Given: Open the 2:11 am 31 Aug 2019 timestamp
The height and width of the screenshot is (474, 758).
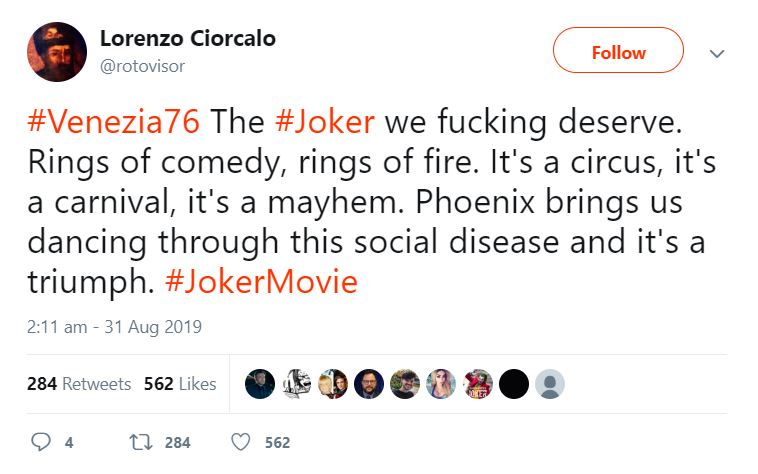Looking at the screenshot, I should [x=114, y=327].
